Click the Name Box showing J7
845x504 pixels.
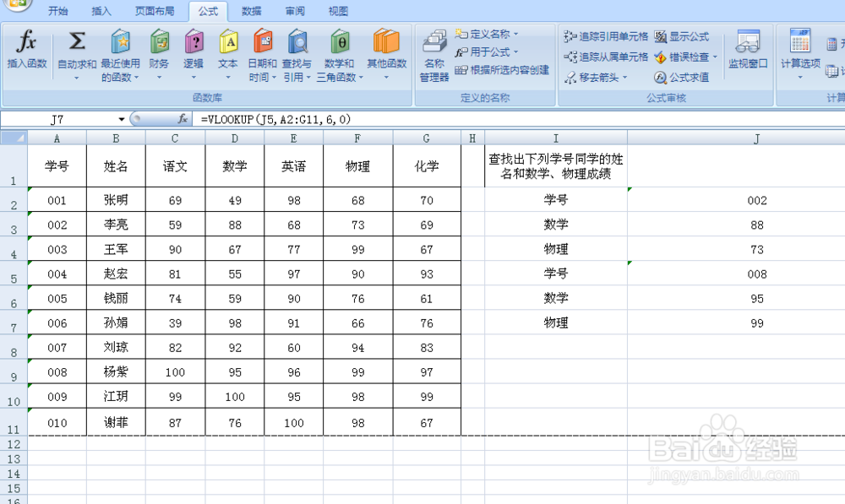[x=57, y=119]
